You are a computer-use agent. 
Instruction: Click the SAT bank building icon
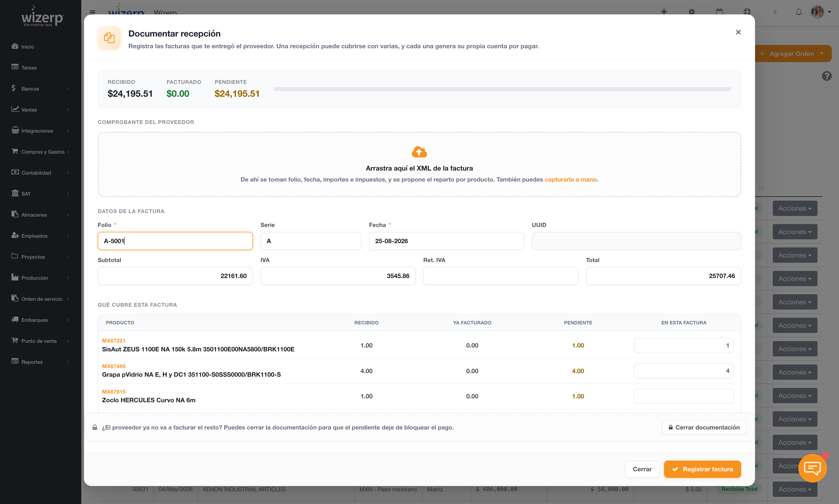point(15,193)
